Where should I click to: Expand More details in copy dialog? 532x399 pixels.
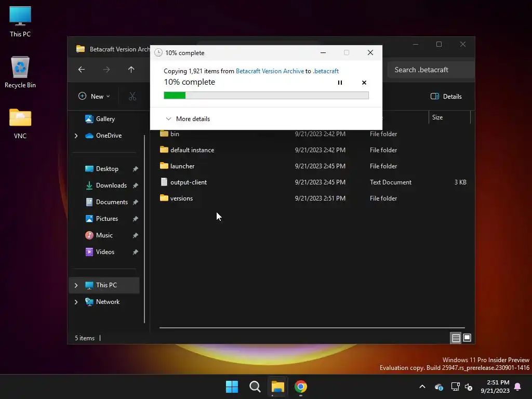[x=188, y=119]
